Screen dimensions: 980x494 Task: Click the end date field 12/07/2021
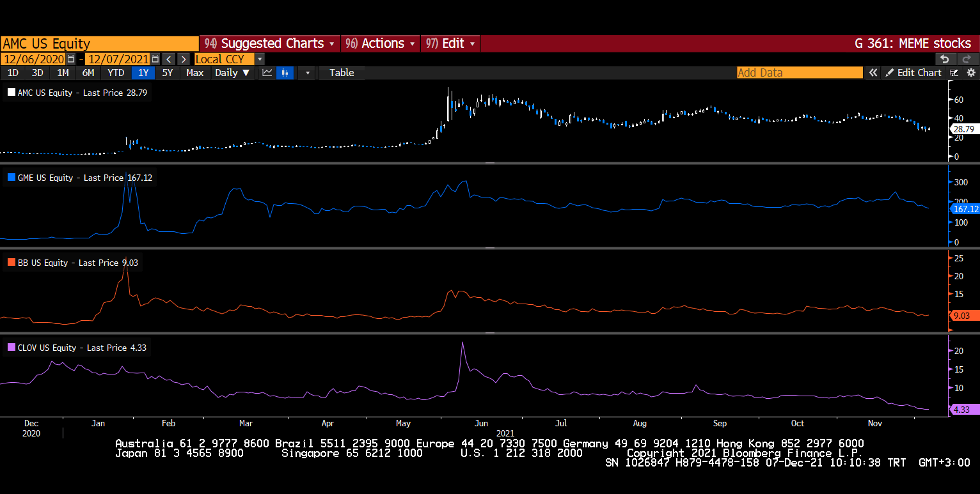tap(118, 59)
